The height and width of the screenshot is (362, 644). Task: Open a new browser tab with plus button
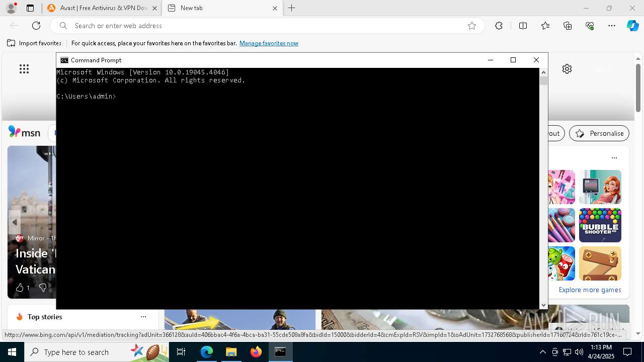click(x=292, y=8)
